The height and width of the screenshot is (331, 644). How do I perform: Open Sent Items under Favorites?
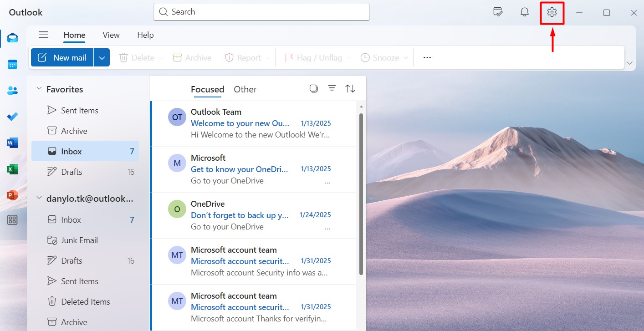click(x=85, y=111)
